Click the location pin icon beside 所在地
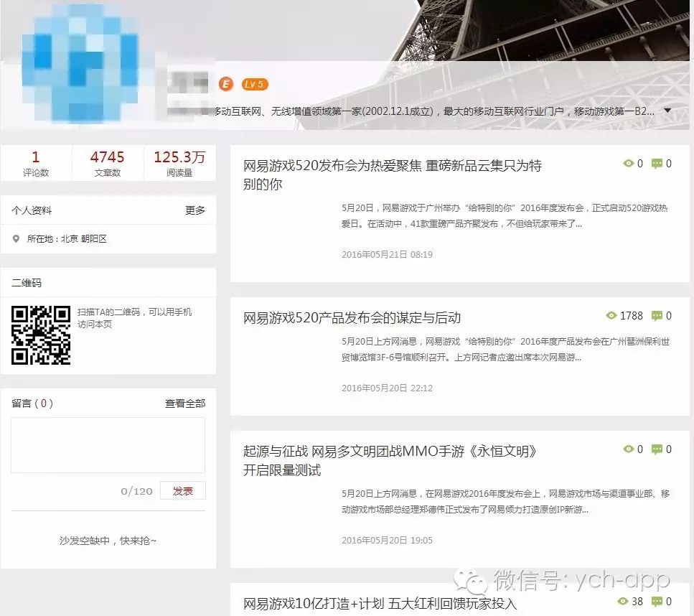 tap(16, 238)
